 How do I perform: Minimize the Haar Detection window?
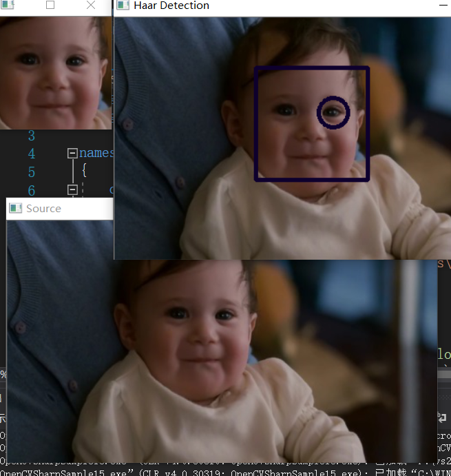(x=443, y=5)
